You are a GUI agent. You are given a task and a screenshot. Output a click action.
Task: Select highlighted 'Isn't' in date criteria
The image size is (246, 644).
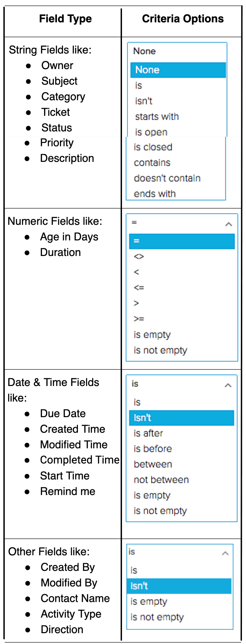182,418
